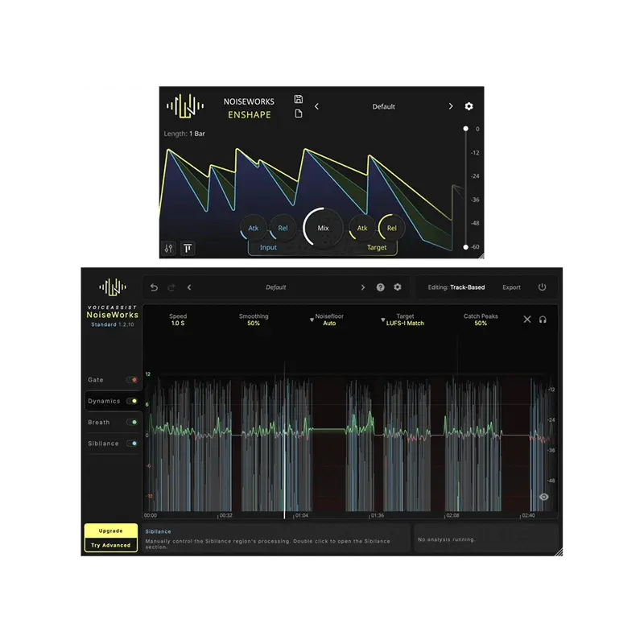The width and height of the screenshot is (644, 644).
Task: Click the upper range handle at 0 dB
Action: pos(465,129)
